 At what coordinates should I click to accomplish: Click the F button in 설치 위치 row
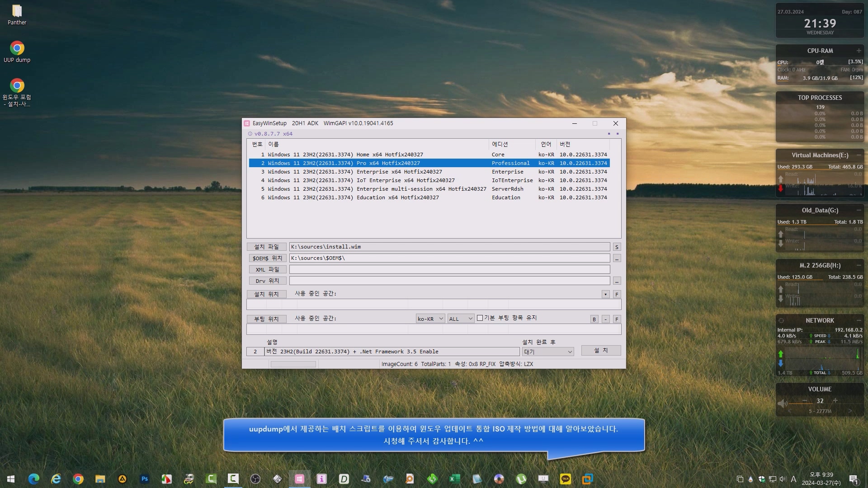(x=617, y=294)
